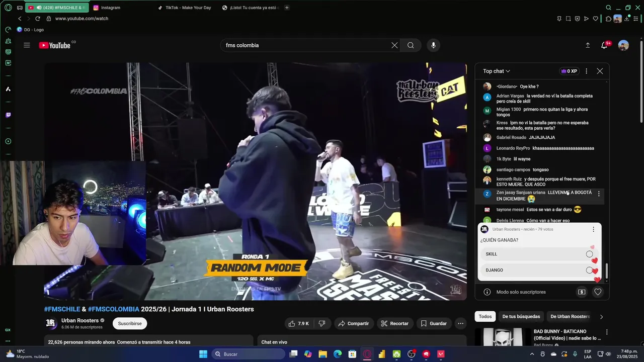Open more video actions ellipsis

(x=460, y=323)
